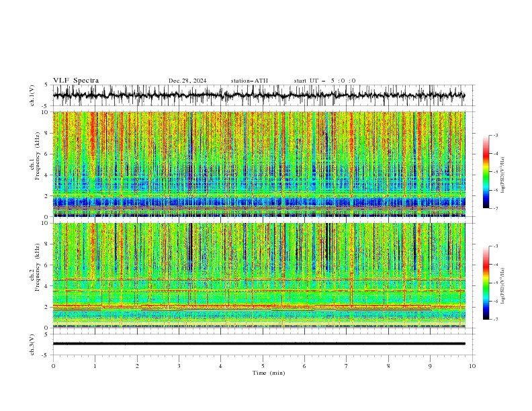532x411 pixels.
Task: Click the "7" tick label on Time axis
Action: tap(347, 366)
